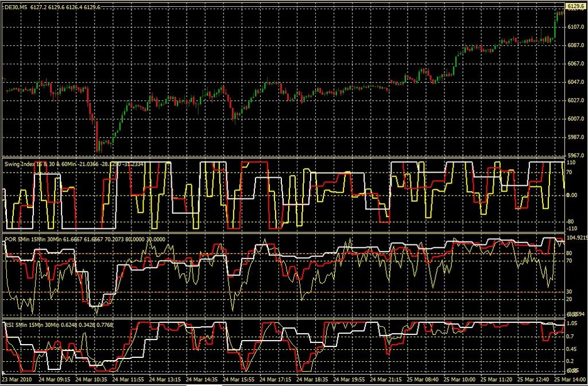
Task: Click the 24 Mar 21:15 time label
Action: (385, 379)
